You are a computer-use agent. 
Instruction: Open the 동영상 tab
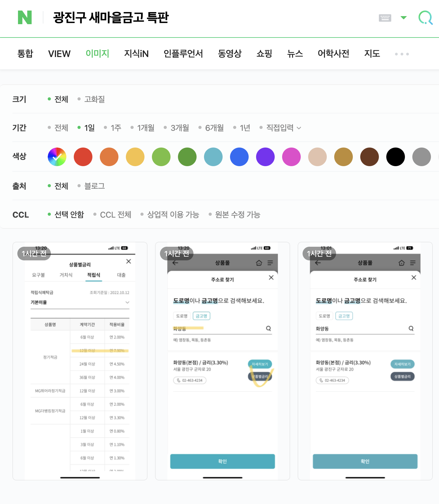point(230,54)
